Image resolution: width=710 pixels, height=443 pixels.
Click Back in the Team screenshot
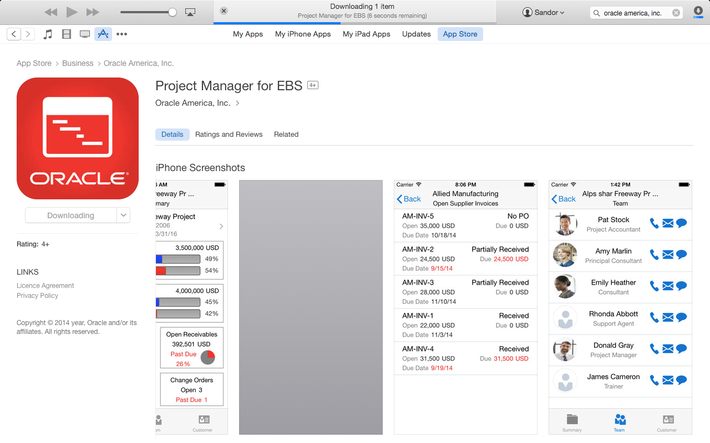(564, 199)
